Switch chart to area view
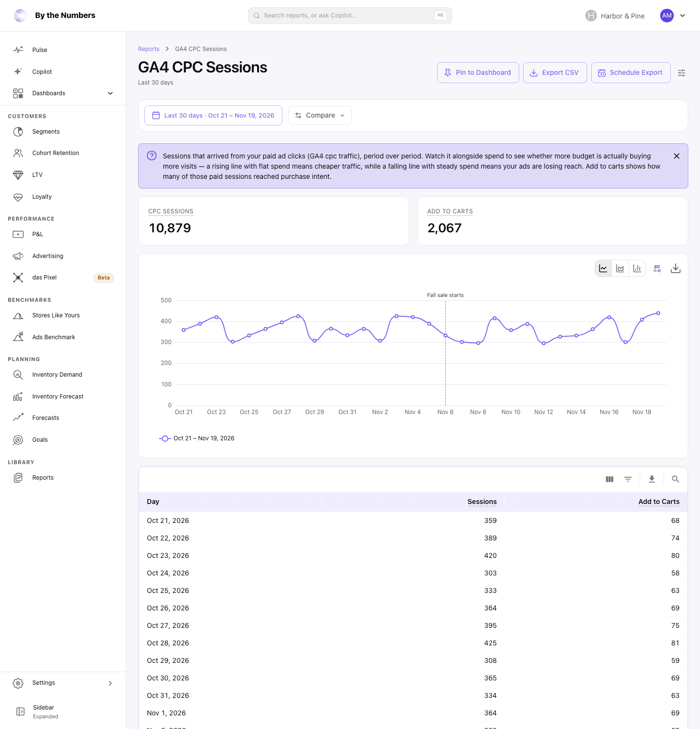 pyautogui.click(x=620, y=268)
